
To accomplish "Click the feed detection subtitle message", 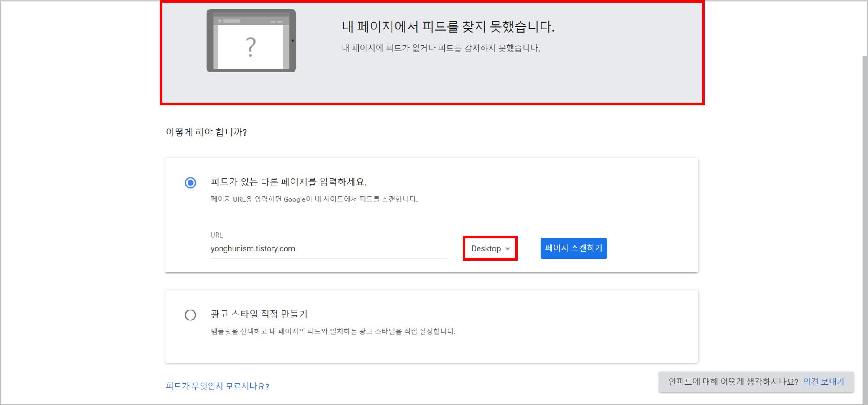I will click(x=440, y=48).
